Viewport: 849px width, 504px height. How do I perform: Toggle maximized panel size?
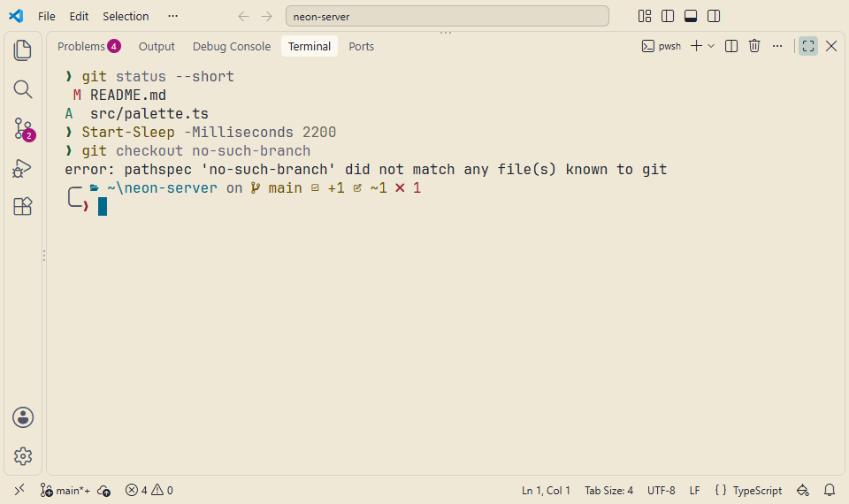click(807, 46)
